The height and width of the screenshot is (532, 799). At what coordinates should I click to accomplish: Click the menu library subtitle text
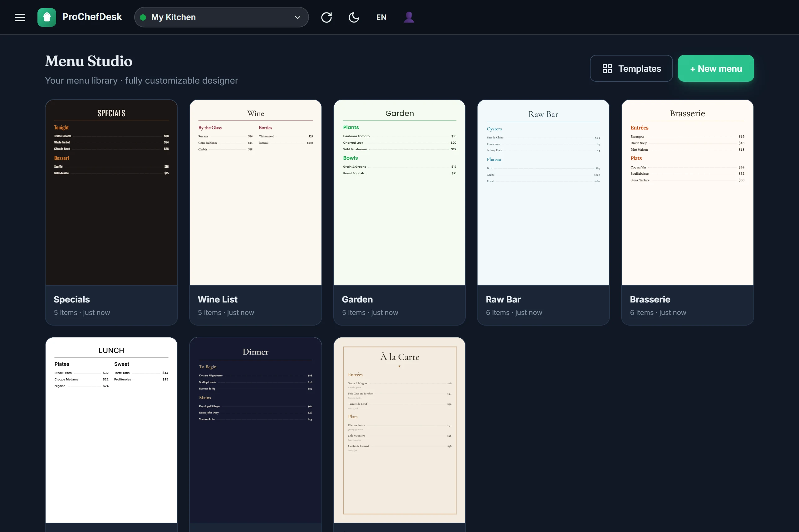click(x=142, y=80)
